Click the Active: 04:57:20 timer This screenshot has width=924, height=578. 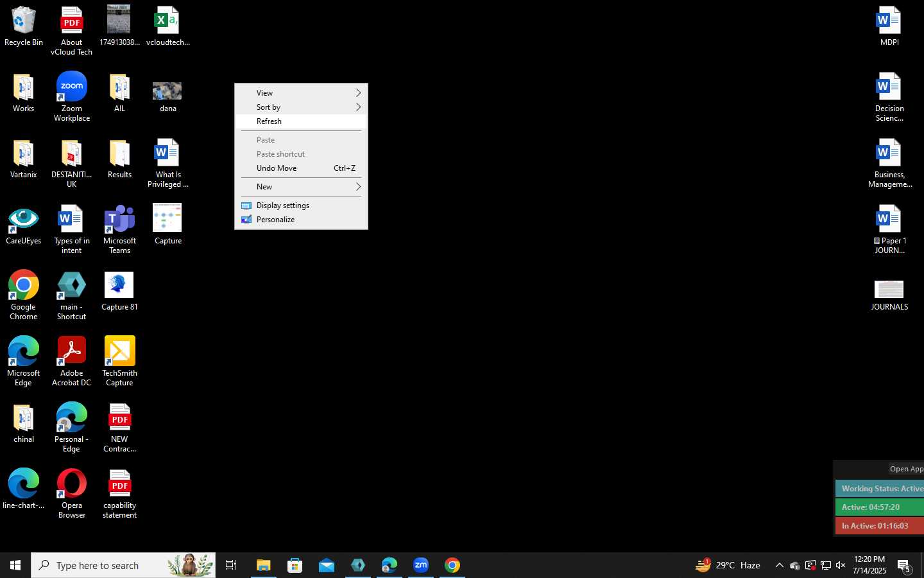click(x=880, y=507)
